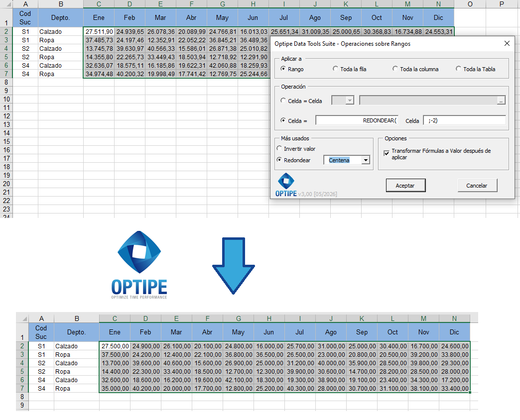
Task: Click cell 34.974,48 in top sheet
Action: (99, 74)
